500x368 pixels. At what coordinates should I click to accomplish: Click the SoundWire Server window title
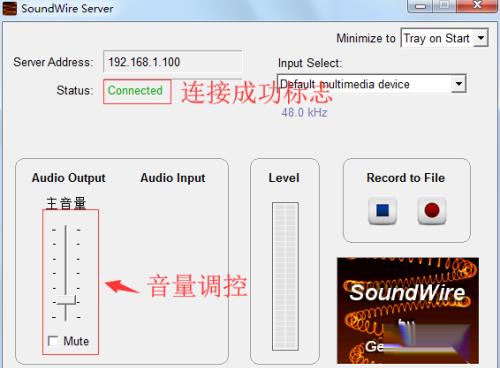[x=67, y=8]
